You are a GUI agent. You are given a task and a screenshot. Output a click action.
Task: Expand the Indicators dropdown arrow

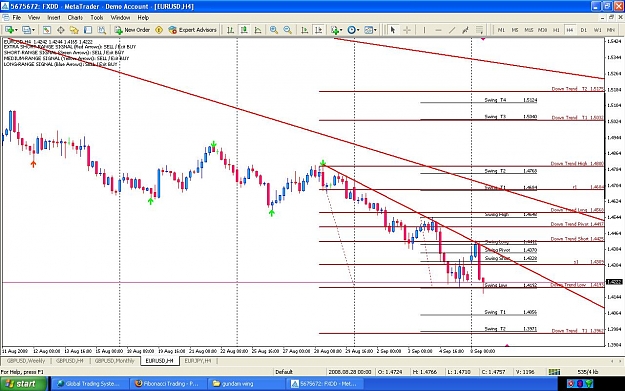coord(342,30)
